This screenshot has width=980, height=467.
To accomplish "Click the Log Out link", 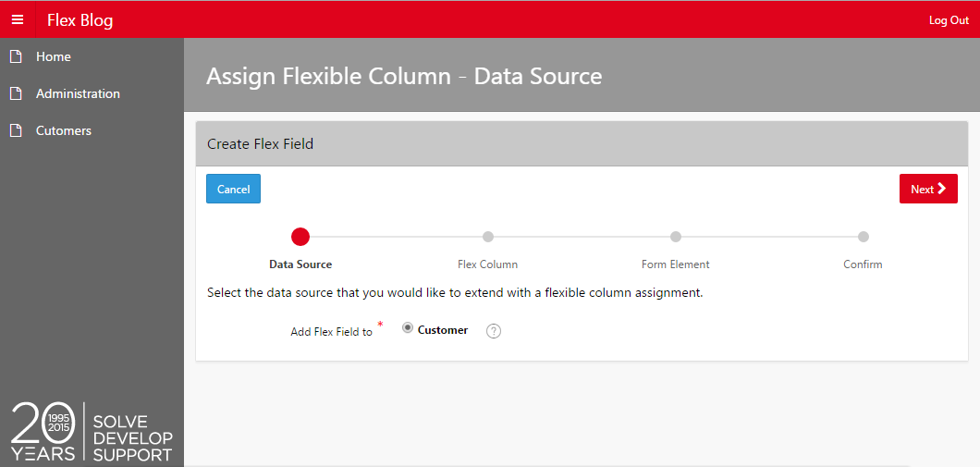I will tap(949, 20).
